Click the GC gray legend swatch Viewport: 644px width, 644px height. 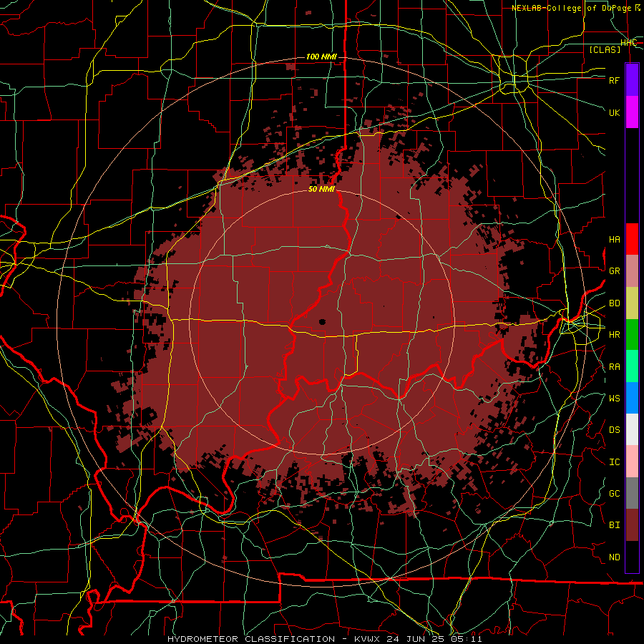(x=632, y=493)
